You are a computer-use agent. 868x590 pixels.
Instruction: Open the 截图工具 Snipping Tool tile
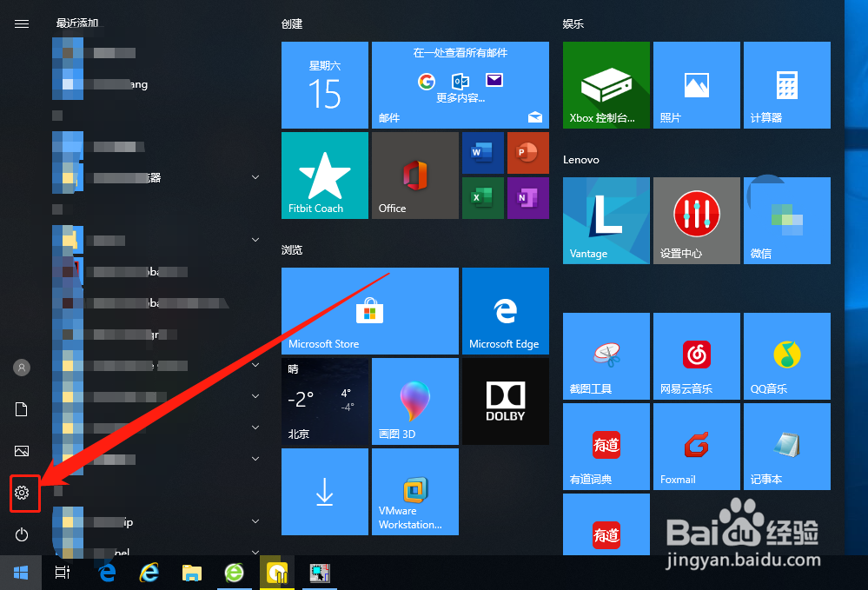pyautogui.click(x=606, y=356)
